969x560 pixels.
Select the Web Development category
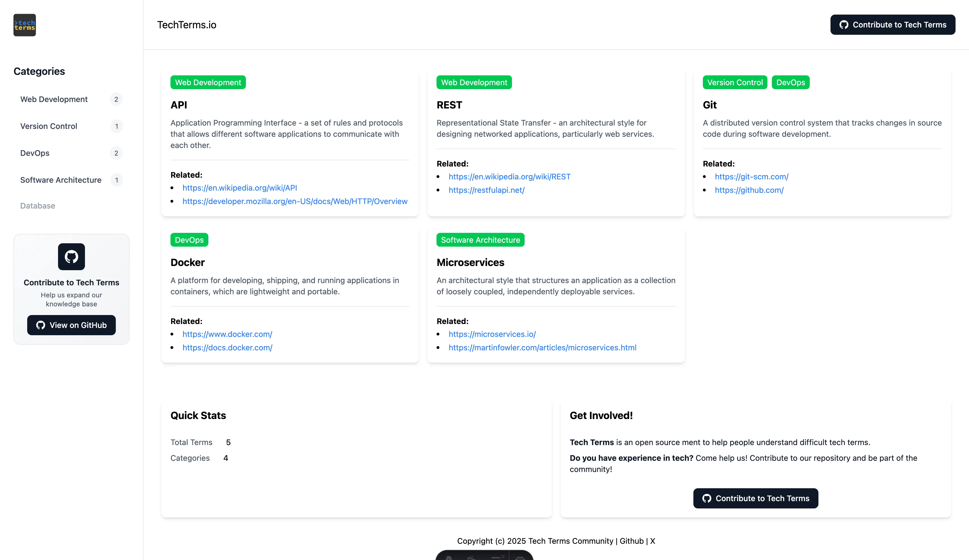pyautogui.click(x=54, y=99)
